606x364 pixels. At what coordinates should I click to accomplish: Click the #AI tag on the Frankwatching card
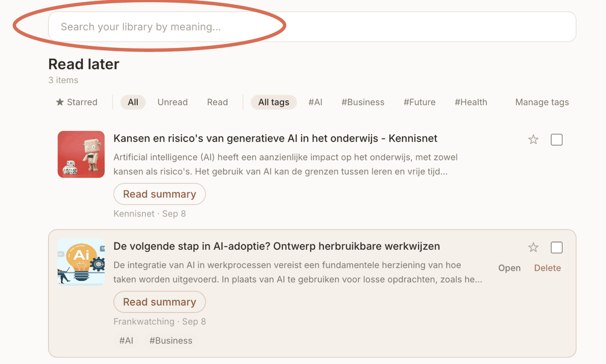(126, 341)
